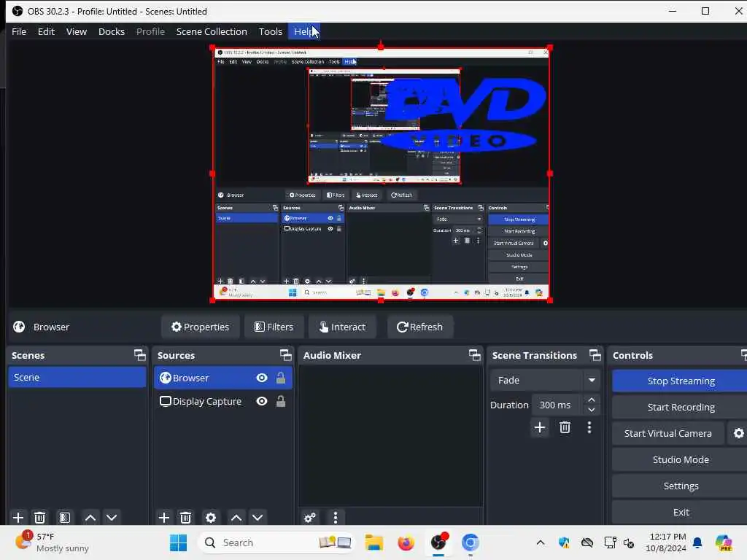This screenshot has height=560, width=747.
Task: Undock the Audio Mixer panel
Action: [474, 355]
